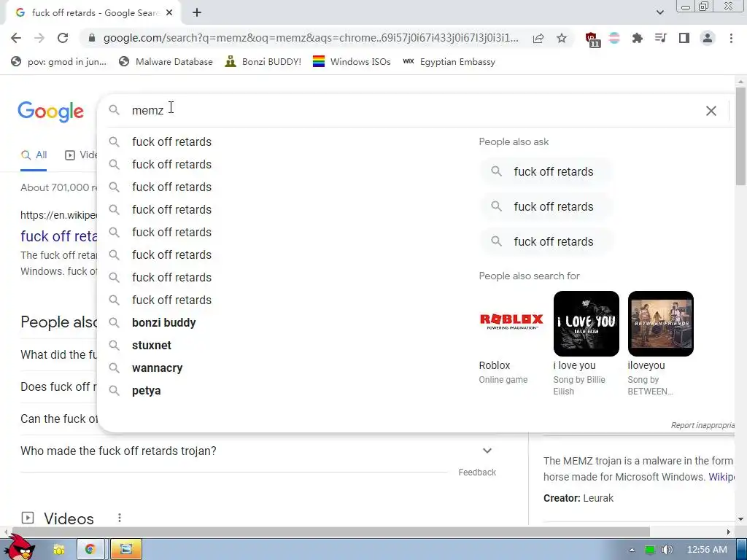Open the Windows ISOs bookmark
The height and width of the screenshot is (560, 747).
[x=352, y=61]
